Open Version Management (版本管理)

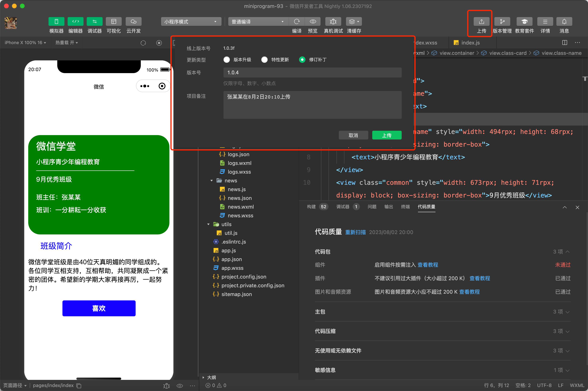pyautogui.click(x=502, y=21)
